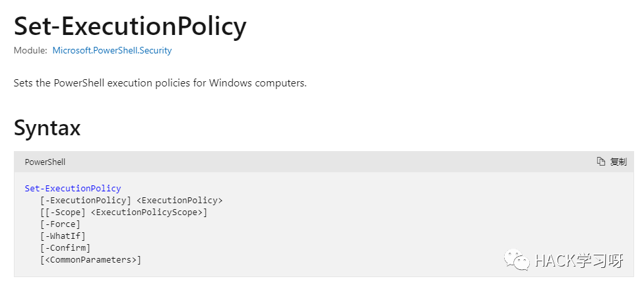Click the 复制 copy button label
Screen dimensions: 644x289
pyautogui.click(x=618, y=162)
